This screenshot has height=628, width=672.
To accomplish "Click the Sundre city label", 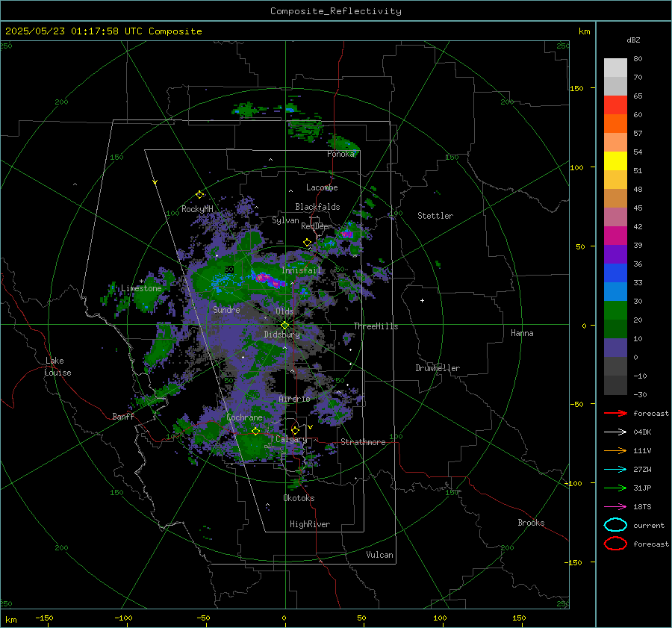I will tap(226, 310).
